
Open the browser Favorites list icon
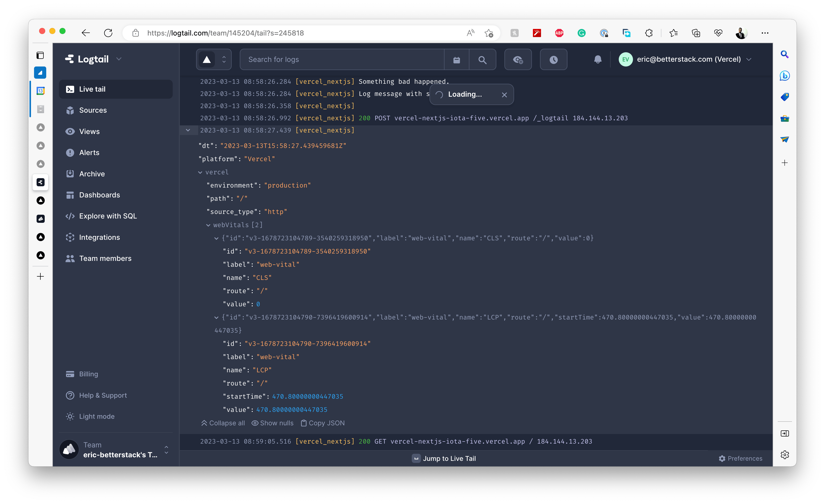tap(674, 33)
